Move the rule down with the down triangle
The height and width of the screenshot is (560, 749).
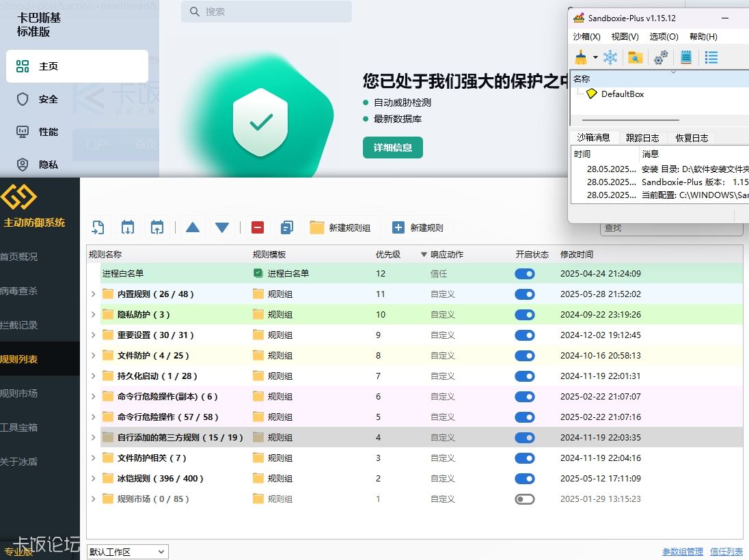click(x=222, y=227)
